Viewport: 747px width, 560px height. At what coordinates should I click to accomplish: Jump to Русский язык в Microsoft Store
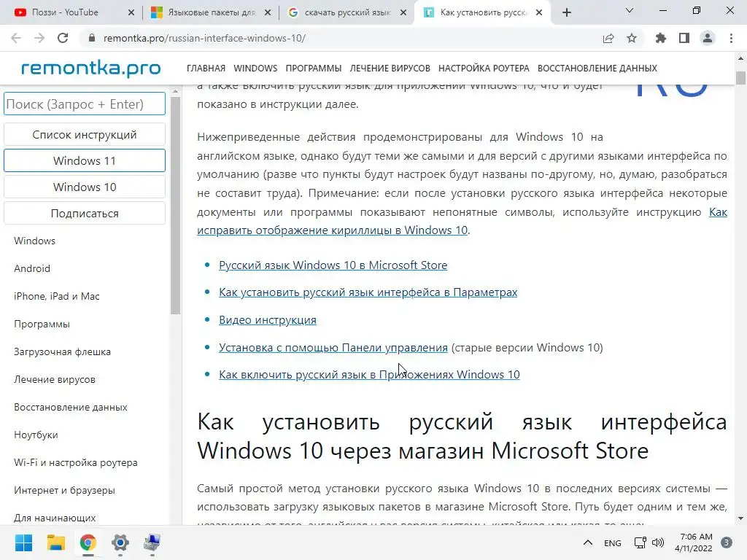(x=333, y=265)
